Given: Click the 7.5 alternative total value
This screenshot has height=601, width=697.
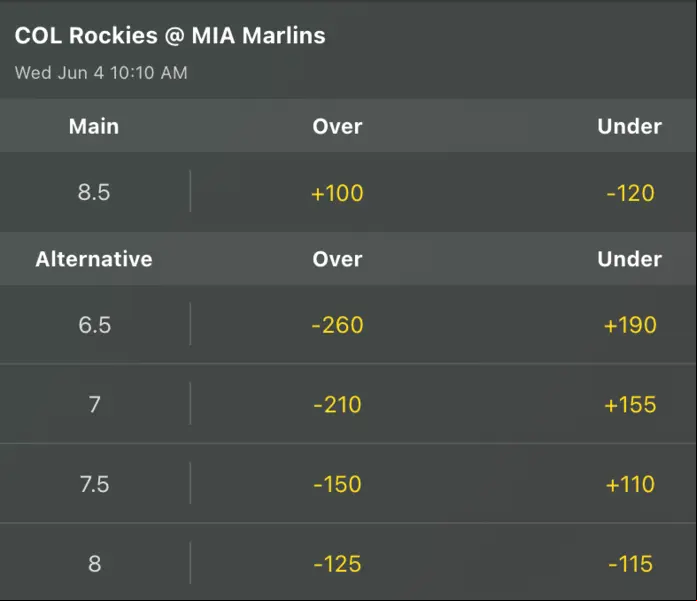Looking at the screenshot, I should click(x=94, y=484).
